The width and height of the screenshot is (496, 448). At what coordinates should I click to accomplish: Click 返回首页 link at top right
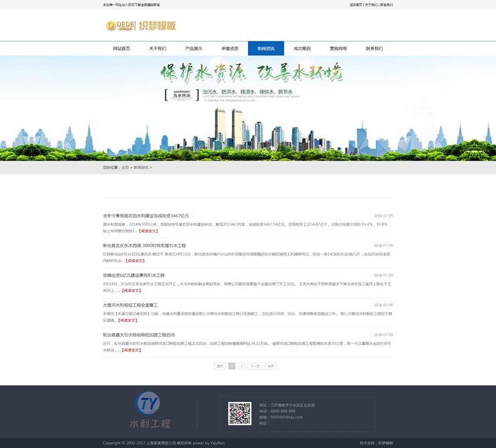coord(355,5)
